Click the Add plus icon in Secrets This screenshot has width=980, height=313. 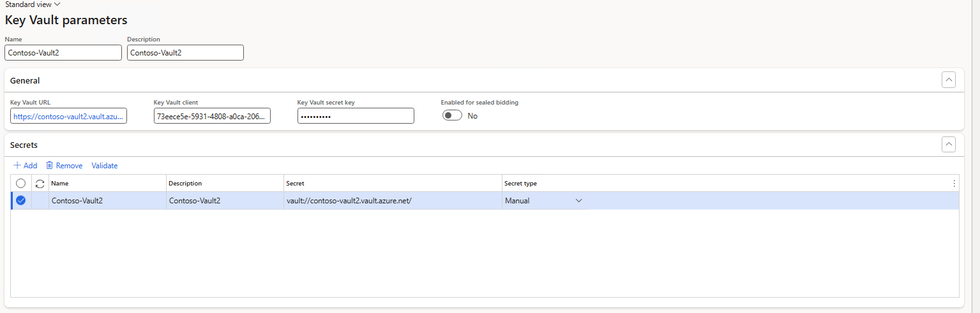17,166
